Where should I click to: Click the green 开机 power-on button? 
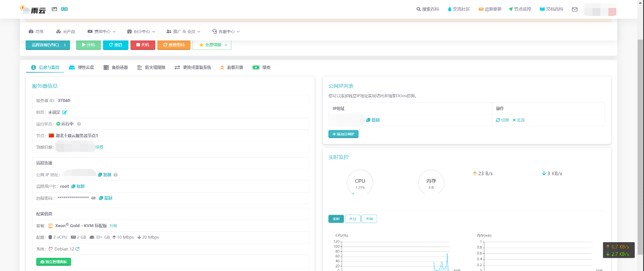88,45
